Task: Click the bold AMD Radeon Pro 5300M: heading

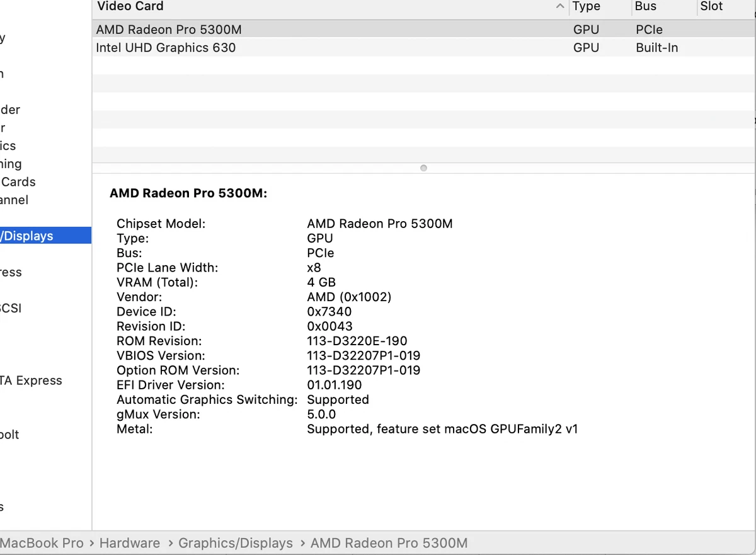Action: (x=188, y=193)
